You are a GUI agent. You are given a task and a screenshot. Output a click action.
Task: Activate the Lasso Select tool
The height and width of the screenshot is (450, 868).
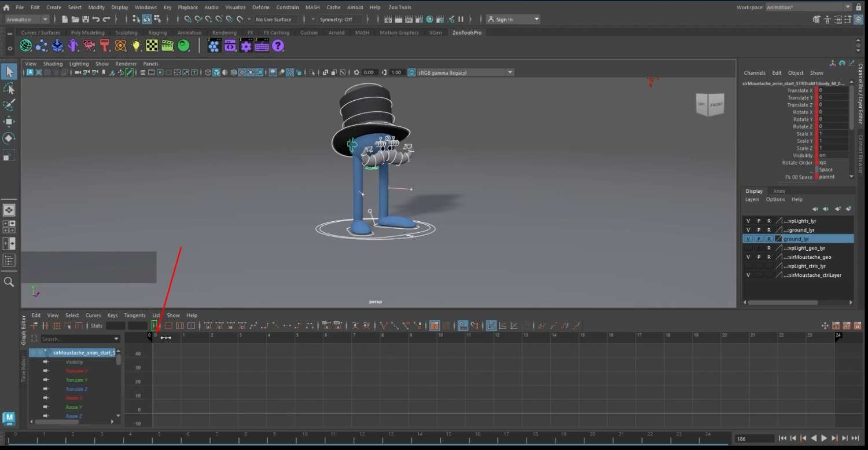click(x=9, y=89)
